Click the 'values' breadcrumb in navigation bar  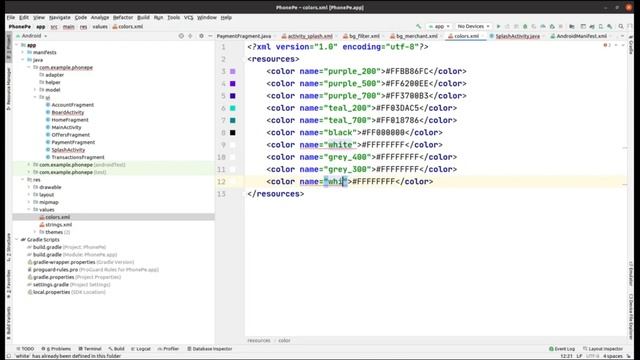[x=100, y=27]
